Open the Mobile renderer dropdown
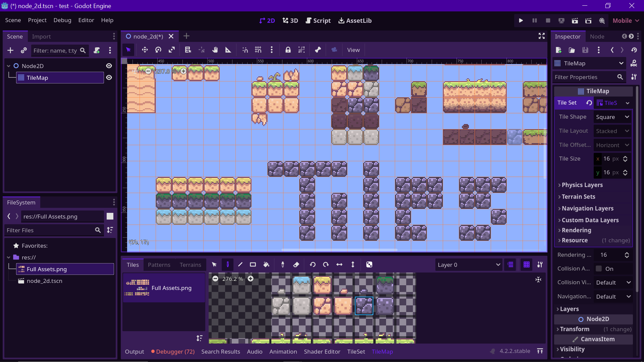644x362 pixels. click(x=626, y=20)
